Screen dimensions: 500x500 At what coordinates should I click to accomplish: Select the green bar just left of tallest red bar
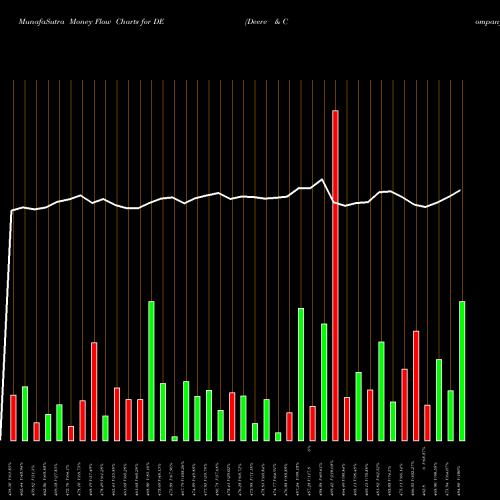coord(324,382)
